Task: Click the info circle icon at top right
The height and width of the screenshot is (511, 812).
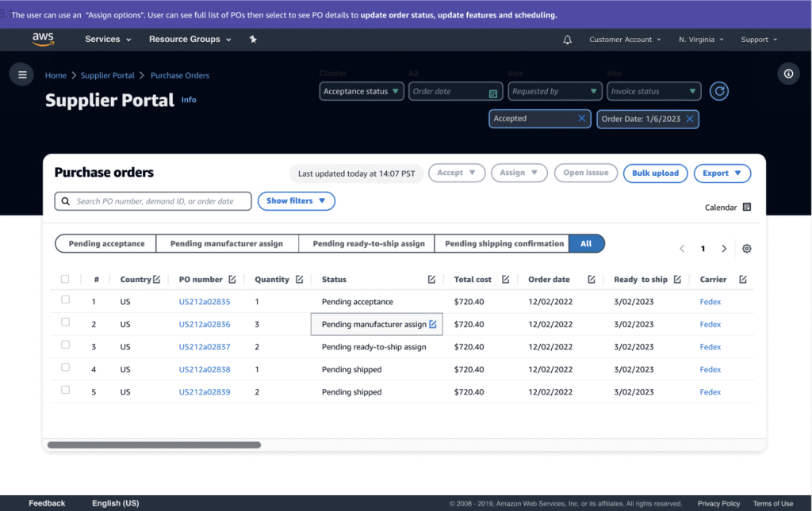Action: click(788, 74)
